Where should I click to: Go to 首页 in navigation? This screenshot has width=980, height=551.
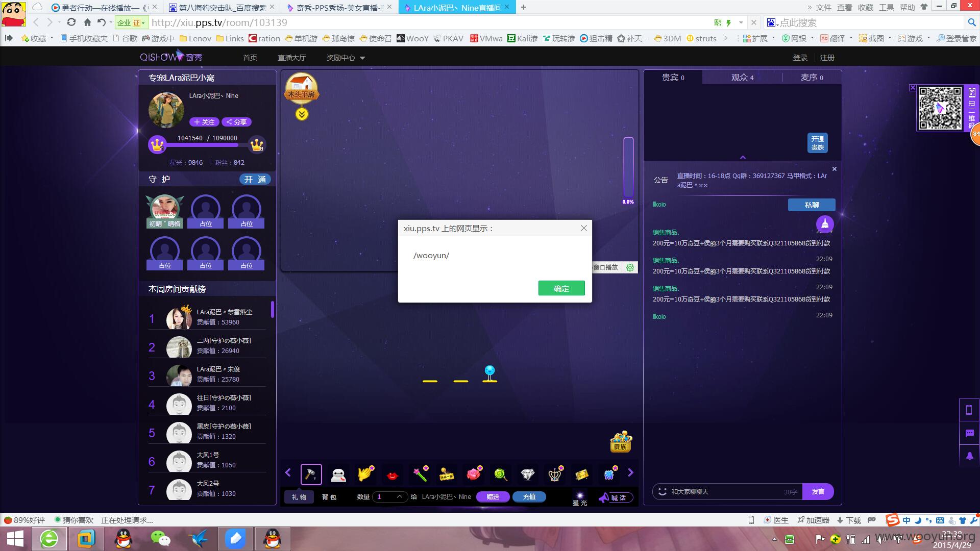(250, 58)
